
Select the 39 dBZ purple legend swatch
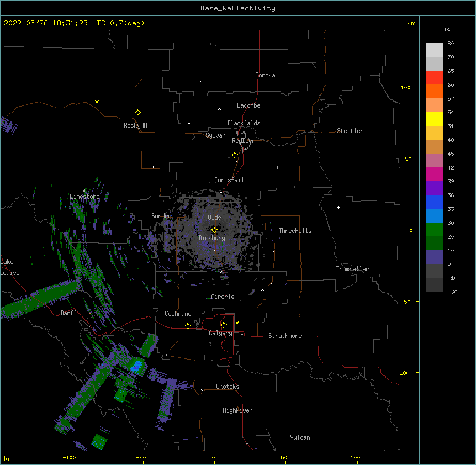[x=434, y=188]
